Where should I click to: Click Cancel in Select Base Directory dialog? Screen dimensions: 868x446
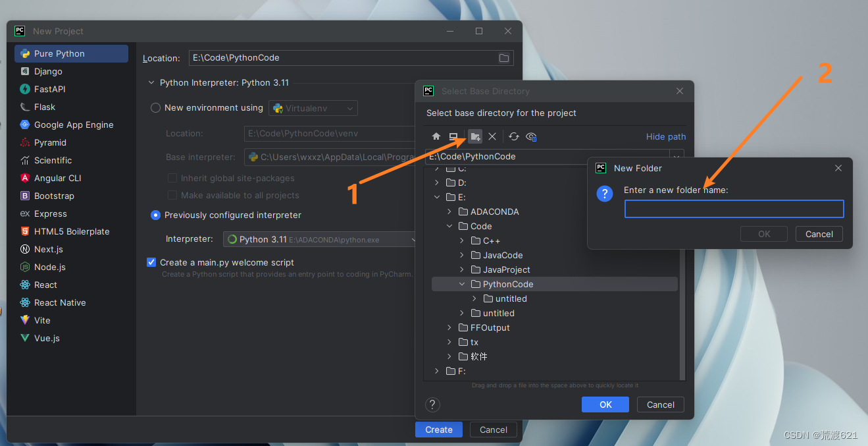(x=661, y=404)
